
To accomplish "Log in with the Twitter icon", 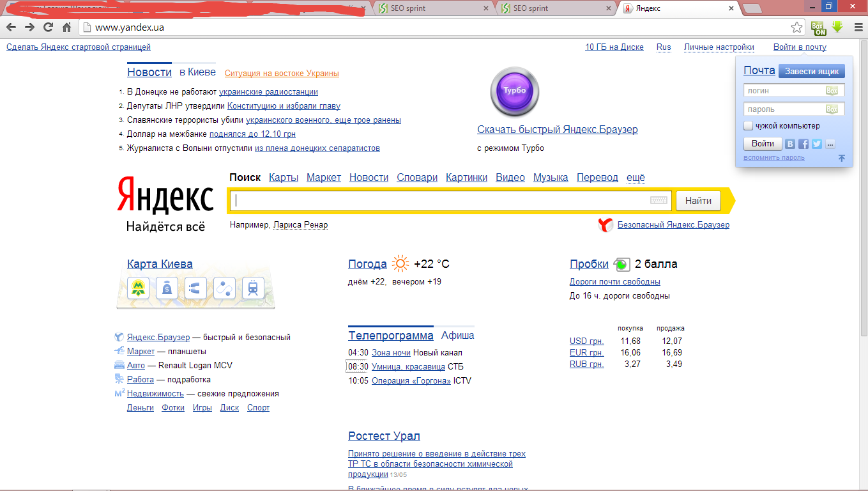I will [x=817, y=144].
